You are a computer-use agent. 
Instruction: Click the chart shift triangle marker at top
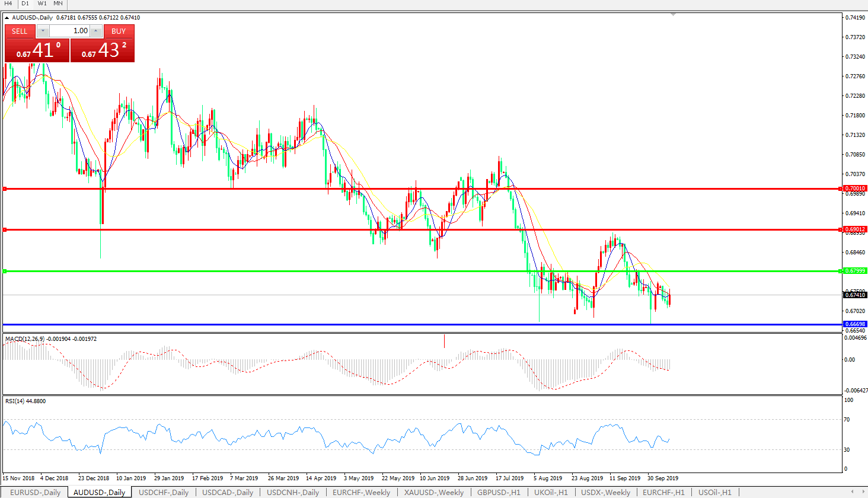(x=673, y=14)
